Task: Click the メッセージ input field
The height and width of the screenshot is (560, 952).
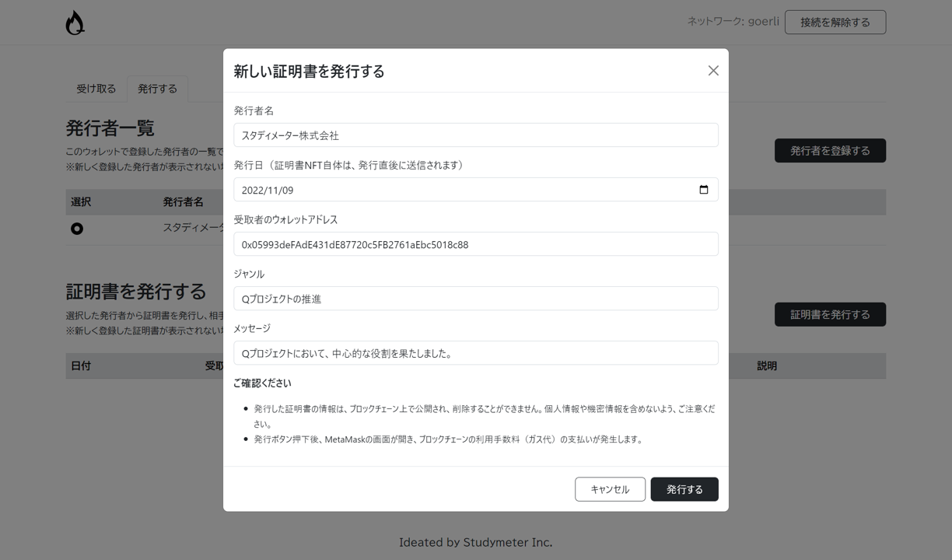Action: pyautogui.click(x=476, y=352)
